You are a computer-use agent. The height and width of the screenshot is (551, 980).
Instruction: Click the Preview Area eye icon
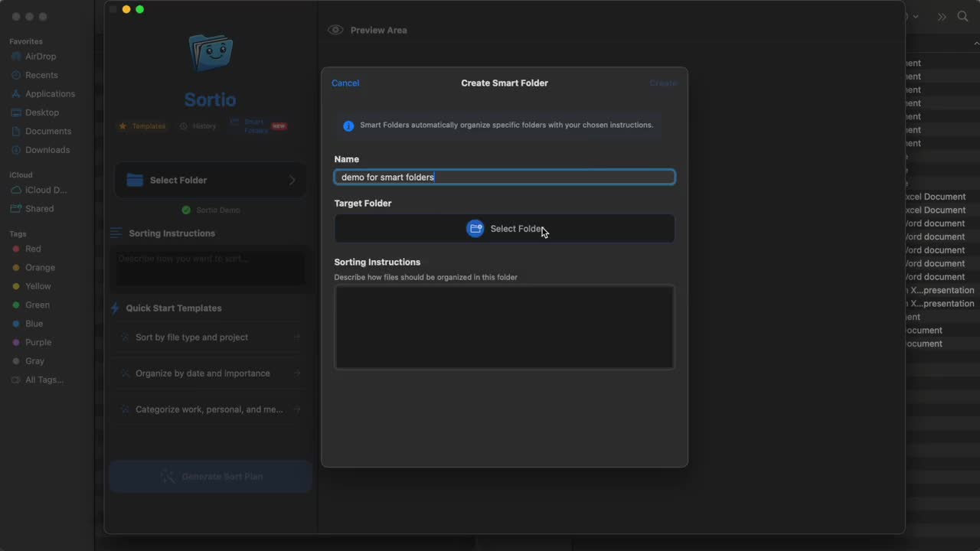click(335, 30)
